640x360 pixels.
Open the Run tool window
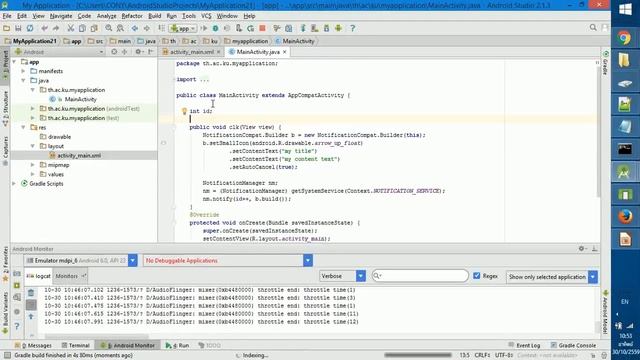[178, 345]
